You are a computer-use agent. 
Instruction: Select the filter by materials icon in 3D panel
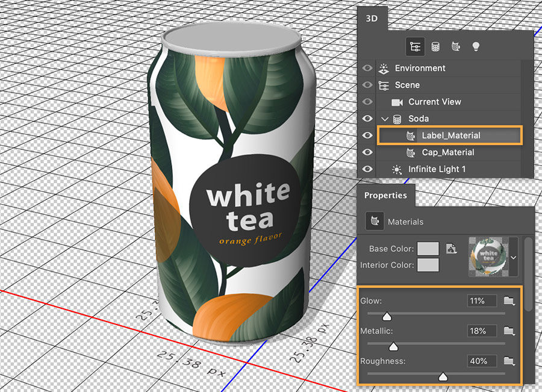point(455,46)
